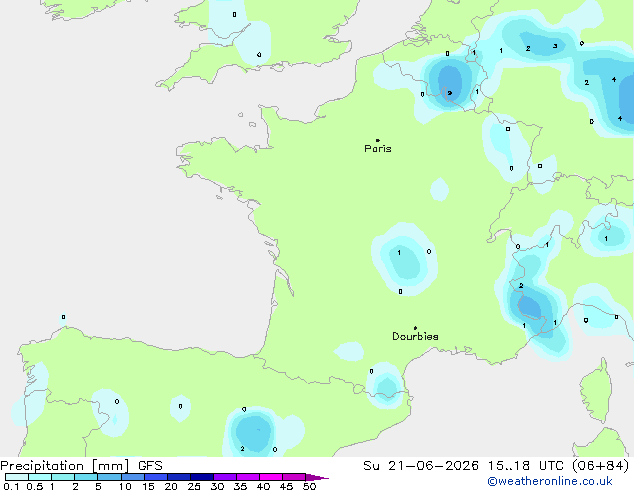The width and height of the screenshot is (634, 490).
Task: Click the legend value 50
Action: tap(309, 486)
